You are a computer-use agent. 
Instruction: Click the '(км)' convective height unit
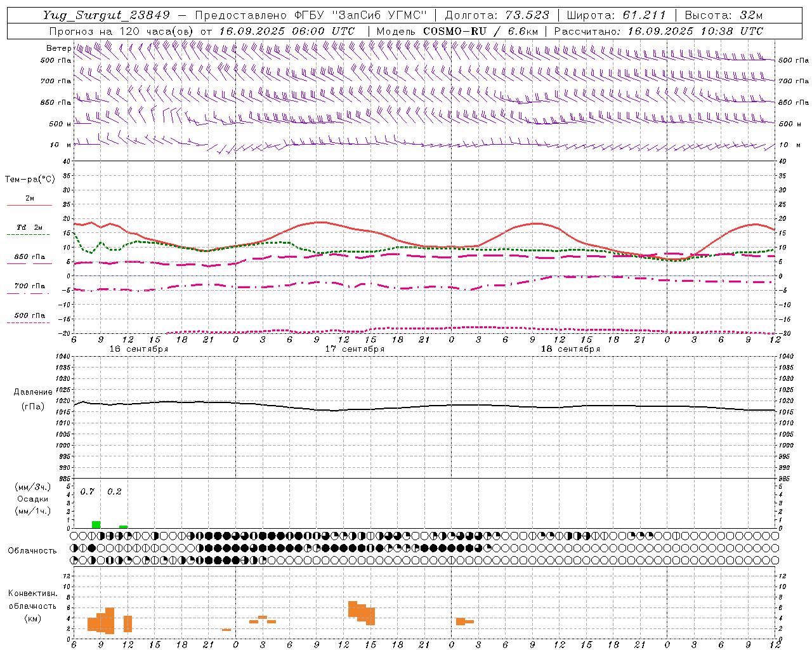(x=32, y=618)
